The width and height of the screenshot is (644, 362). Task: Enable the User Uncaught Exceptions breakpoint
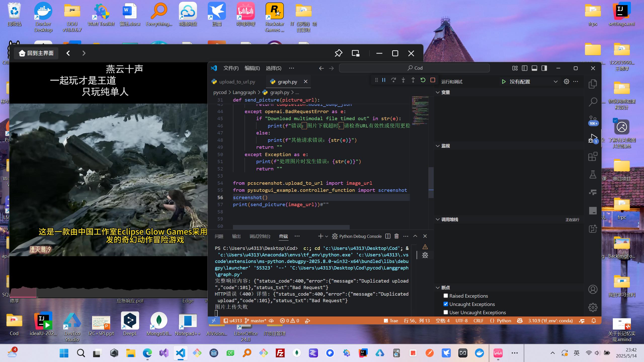[x=446, y=312]
